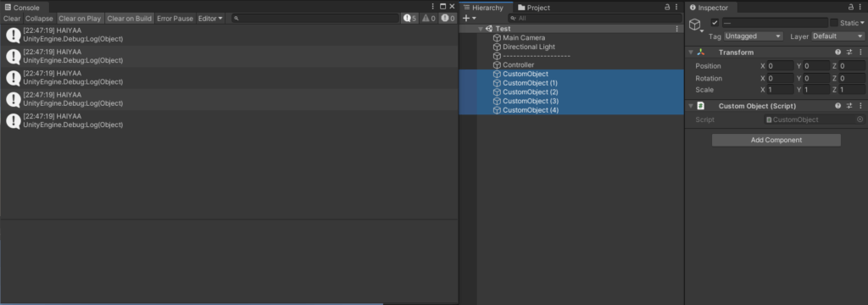The width and height of the screenshot is (868, 305).
Task: Open the Test scene three-dot options menu
Action: point(676,29)
